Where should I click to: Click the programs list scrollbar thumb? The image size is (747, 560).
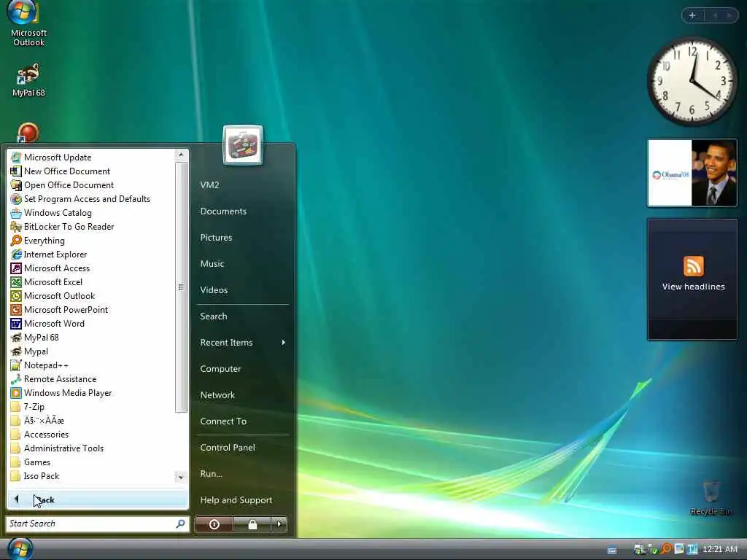pos(181,287)
